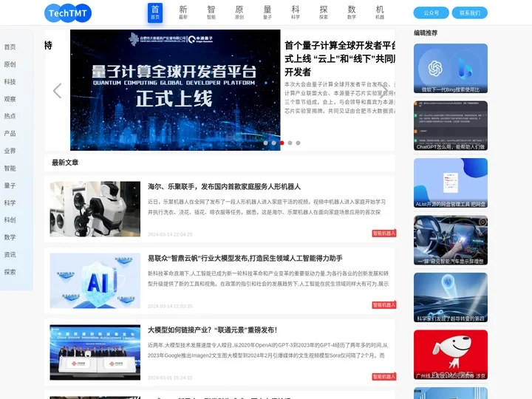Select the second carousel dot

coord(274,143)
